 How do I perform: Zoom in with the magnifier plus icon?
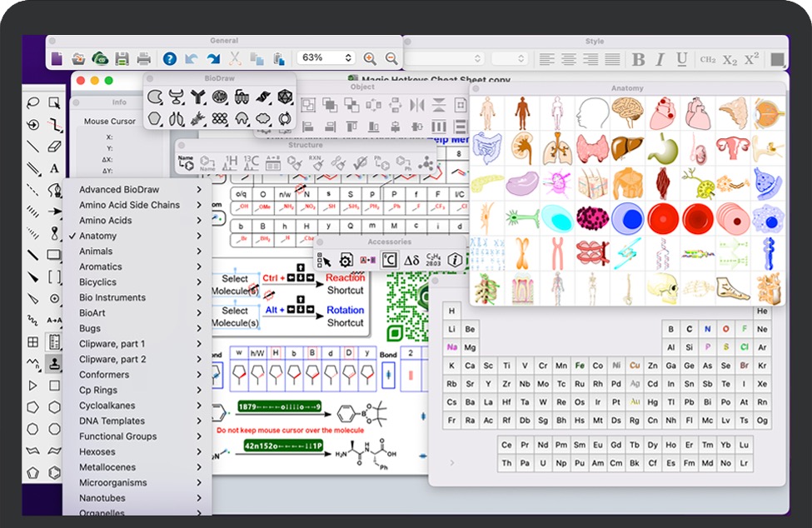[370, 58]
